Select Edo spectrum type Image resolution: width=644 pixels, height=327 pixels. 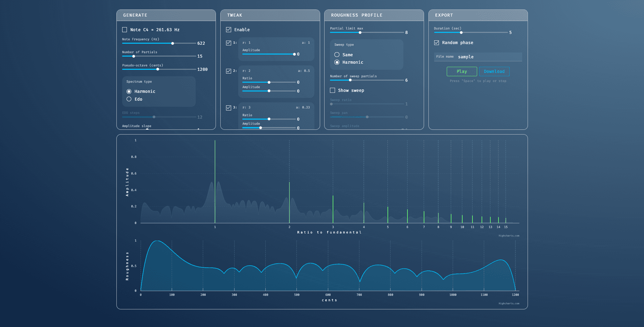[x=129, y=99]
